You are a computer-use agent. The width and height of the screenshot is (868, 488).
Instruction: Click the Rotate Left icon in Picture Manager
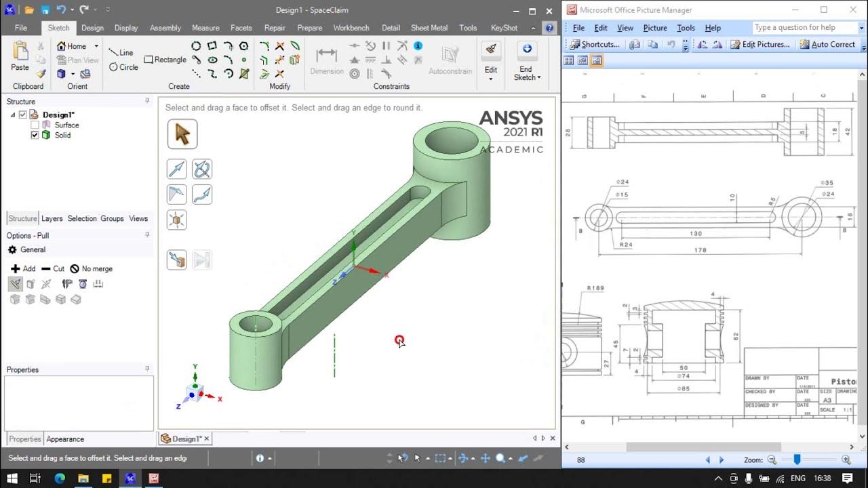tap(702, 45)
